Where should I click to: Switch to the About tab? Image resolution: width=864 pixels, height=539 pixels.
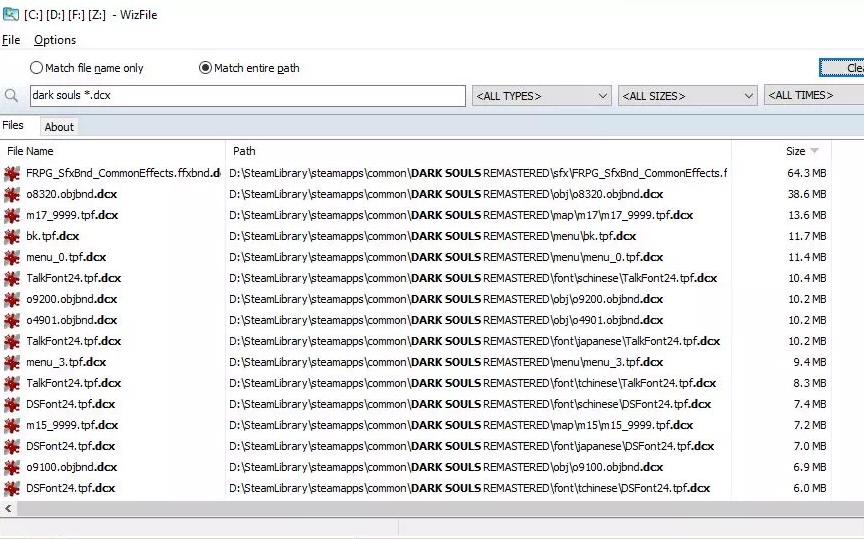[x=59, y=127]
